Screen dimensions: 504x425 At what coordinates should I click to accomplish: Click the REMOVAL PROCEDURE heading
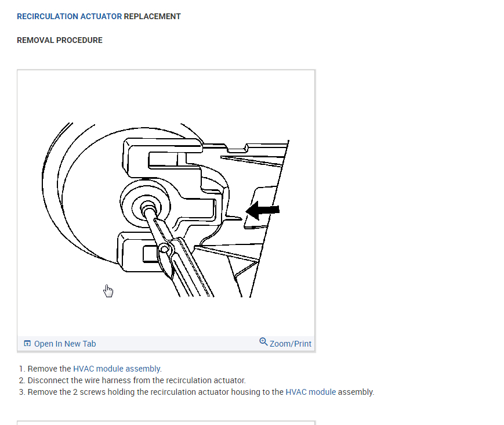click(60, 40)
